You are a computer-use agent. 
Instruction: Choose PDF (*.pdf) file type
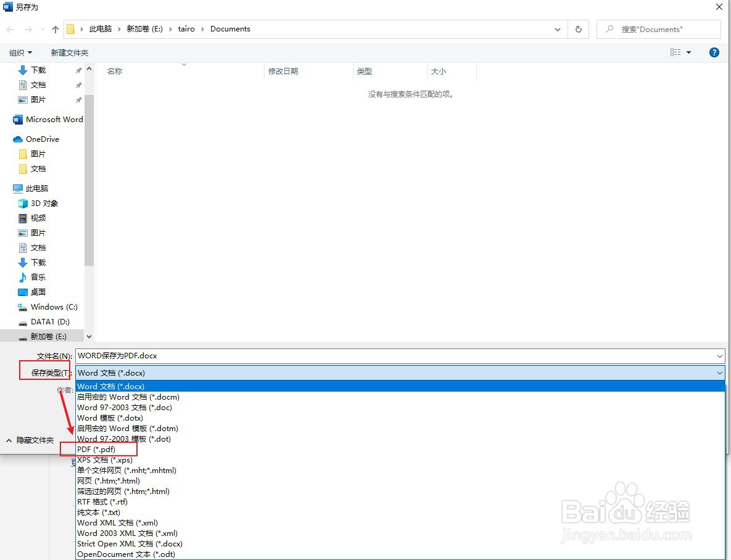[x=400, y=449]
